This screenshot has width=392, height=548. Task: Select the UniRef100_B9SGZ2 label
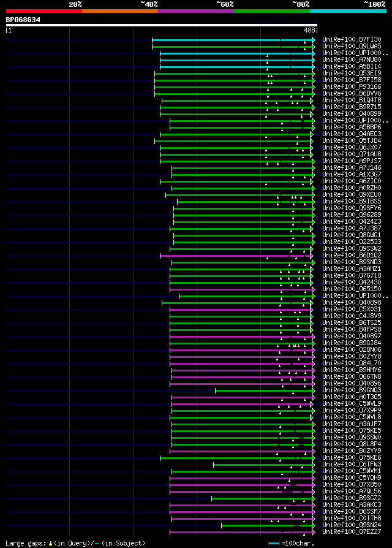[352, 498]
